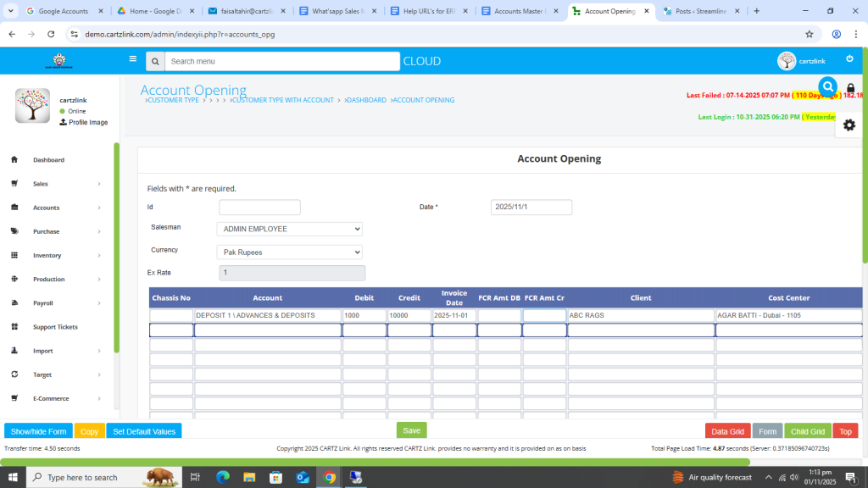Open Dashboard from the sidebar
Screen dimensions: 868x488
[x=48, y=160]
